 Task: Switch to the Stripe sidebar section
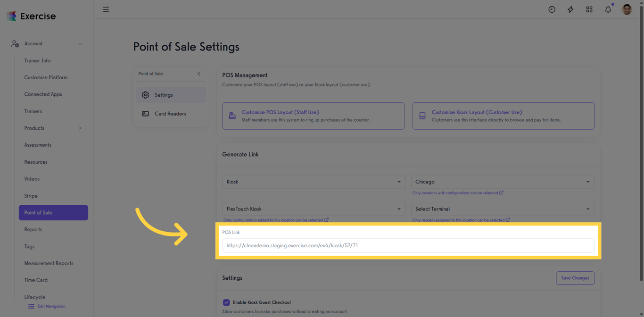click(32, 195)
